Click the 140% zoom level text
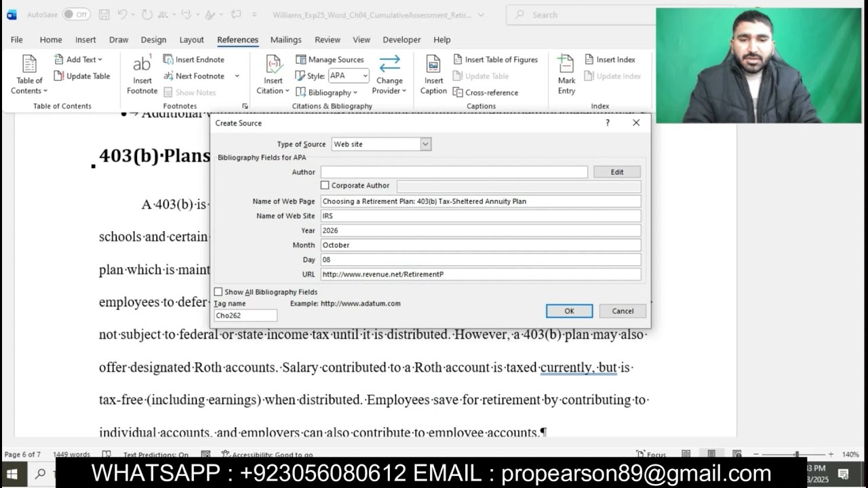 click(850, 455)
